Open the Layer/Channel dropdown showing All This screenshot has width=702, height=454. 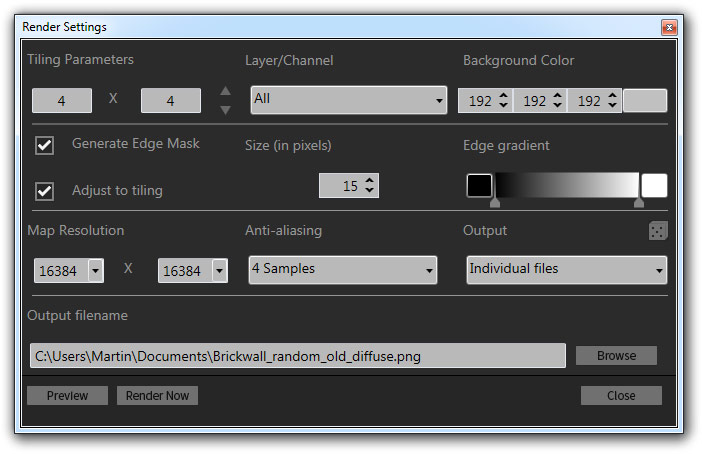point(348,100)
